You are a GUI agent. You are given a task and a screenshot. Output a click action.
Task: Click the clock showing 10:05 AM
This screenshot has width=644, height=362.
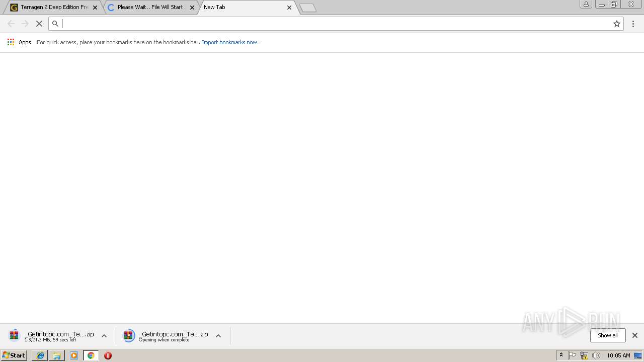(618, 355)
